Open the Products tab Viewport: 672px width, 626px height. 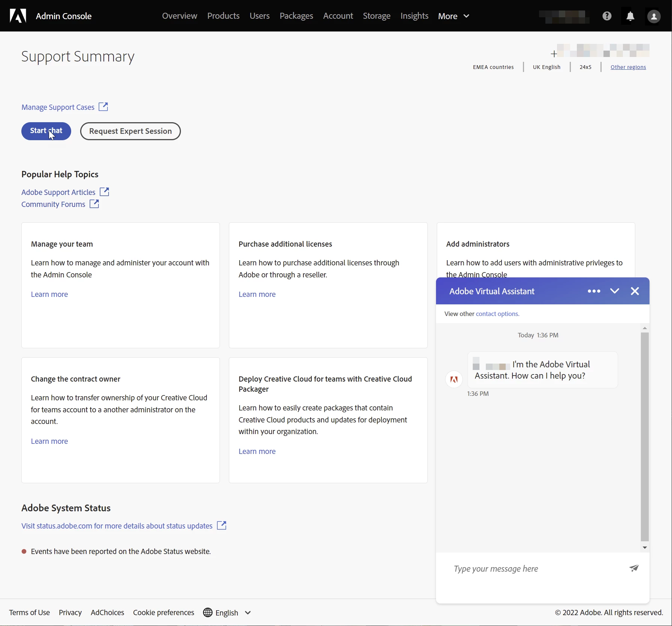point(223,16)
